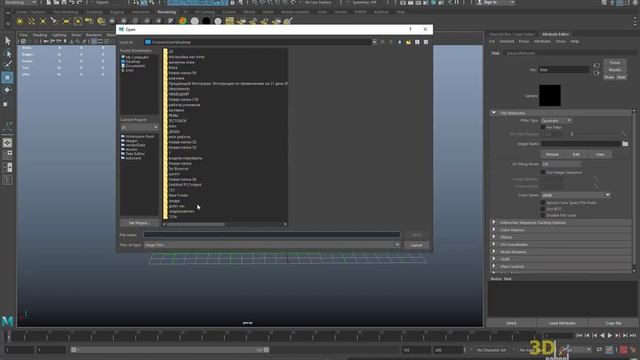Click the Image Name text field
This screenshot has width=640, height=360.
[581, 144]
